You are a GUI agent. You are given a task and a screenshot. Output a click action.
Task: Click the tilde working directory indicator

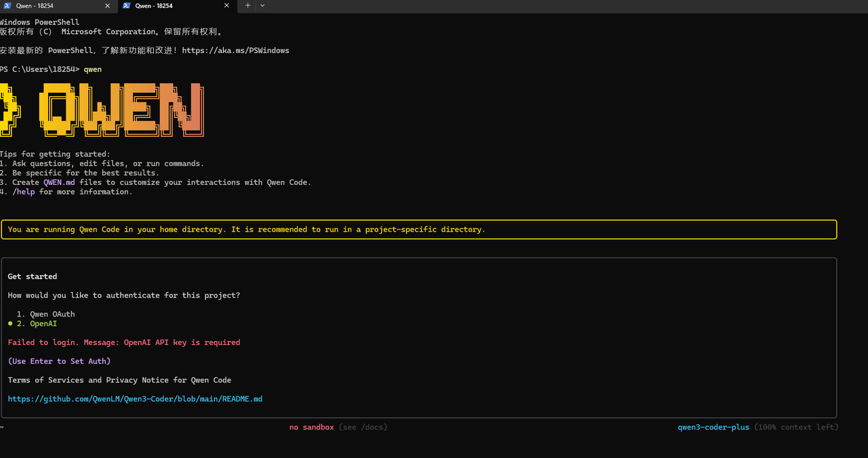click(2, 428)
